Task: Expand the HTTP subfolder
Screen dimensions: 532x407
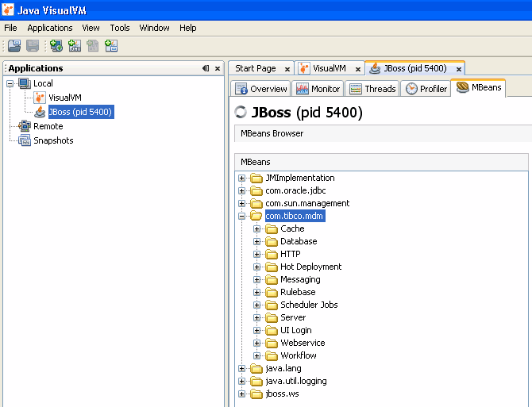Action: [256, 255]
